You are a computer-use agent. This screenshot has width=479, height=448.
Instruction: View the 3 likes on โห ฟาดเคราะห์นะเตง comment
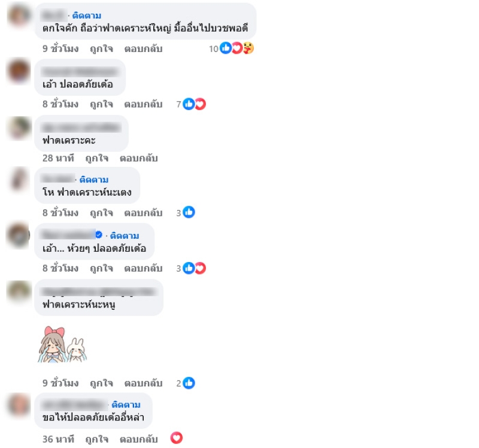coord(186,212)
